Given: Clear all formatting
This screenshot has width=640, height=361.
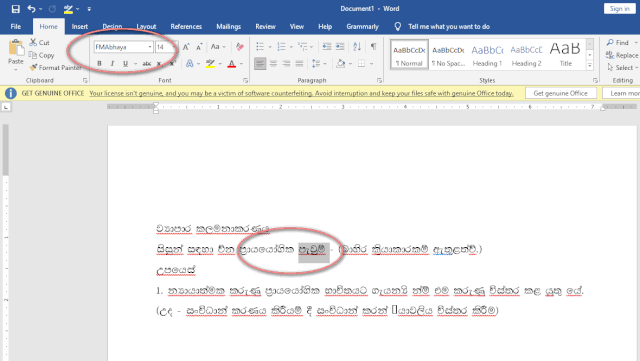Looking at the screenshot, I should tap(240, 47).
